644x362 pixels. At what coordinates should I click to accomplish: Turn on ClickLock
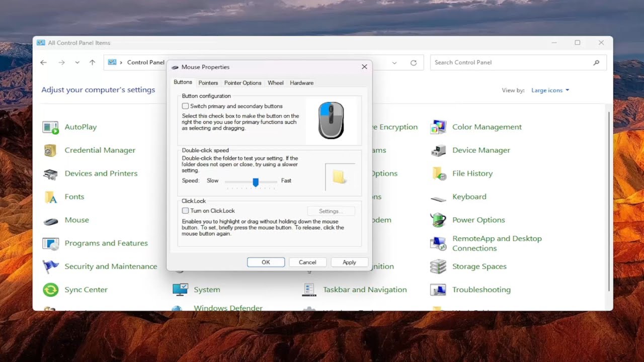point(185,211)
